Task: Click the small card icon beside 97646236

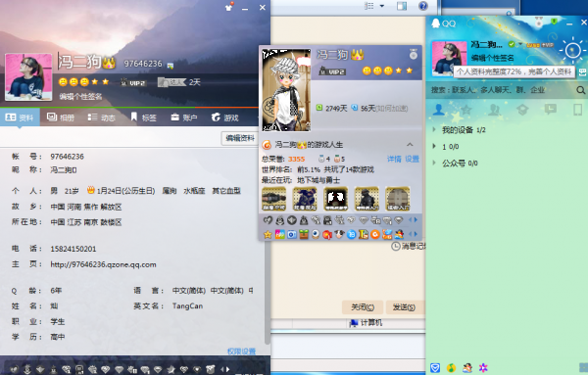Action: [x=171, y=66]
